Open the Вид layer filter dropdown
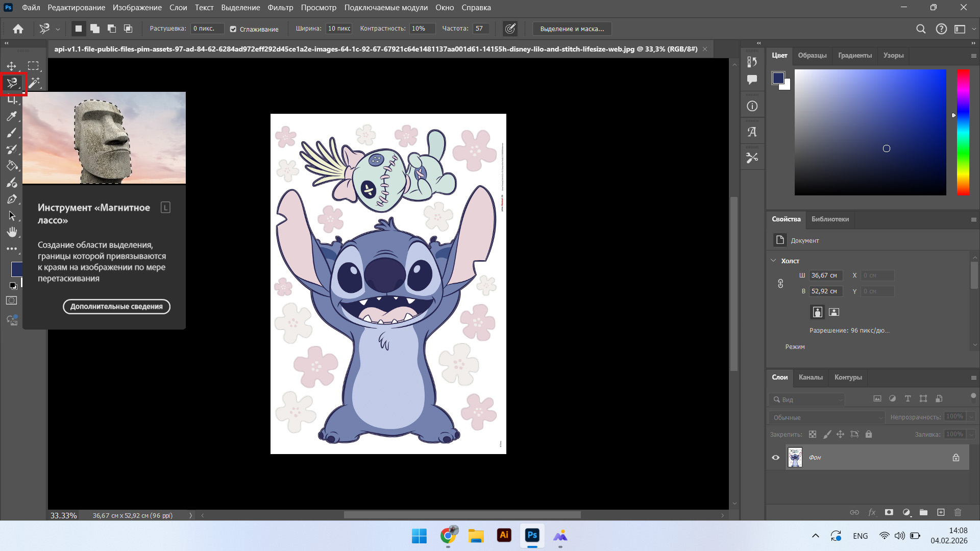Image resolution: width=980 pixels, height=551 pixels. pyautogui.click(x=807, y=399)
